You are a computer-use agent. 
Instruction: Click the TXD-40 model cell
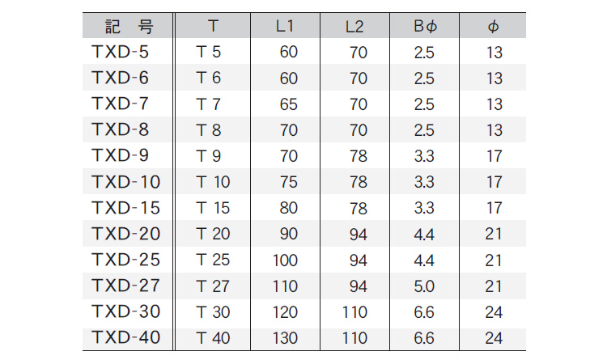click(x=125, y=337)
